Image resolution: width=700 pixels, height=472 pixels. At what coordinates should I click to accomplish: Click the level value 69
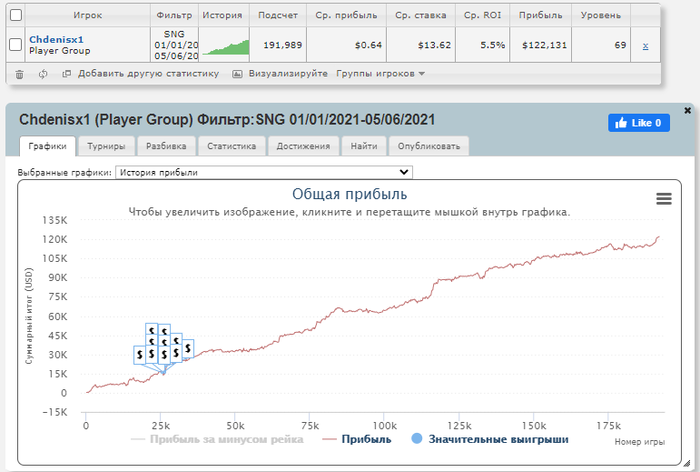pos(620,45)
